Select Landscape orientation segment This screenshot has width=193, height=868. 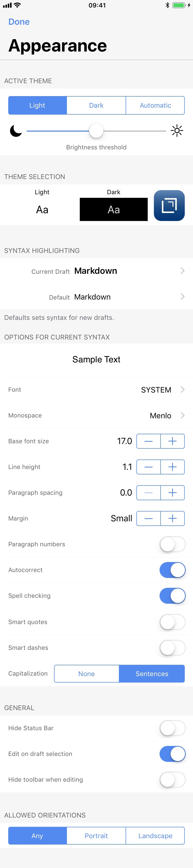coord(155,836)
